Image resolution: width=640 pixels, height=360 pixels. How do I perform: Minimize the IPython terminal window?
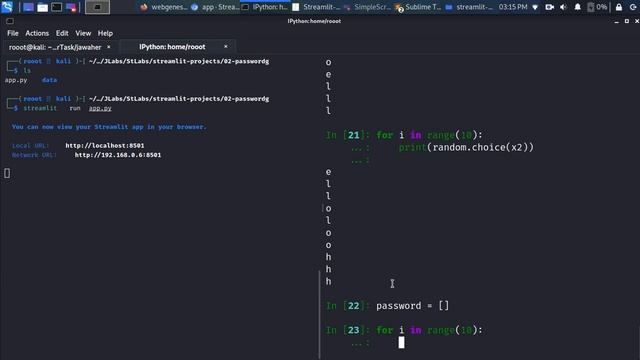[x=616, y=21]
